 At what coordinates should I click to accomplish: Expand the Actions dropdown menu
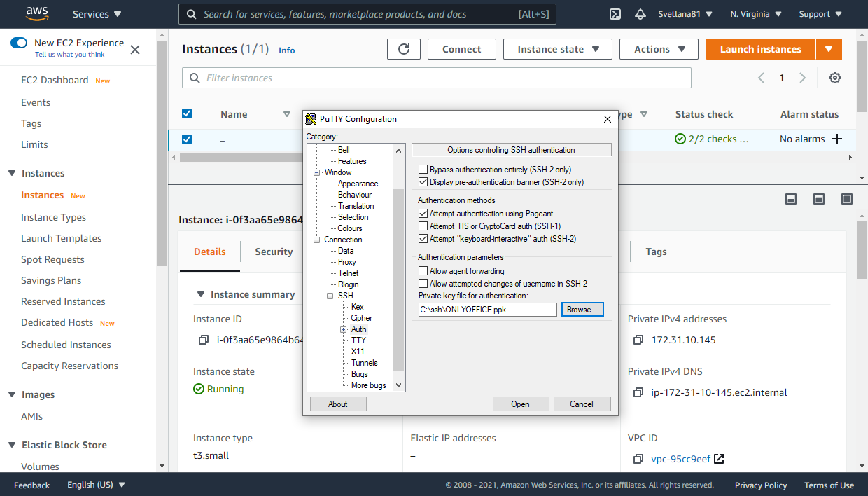point(658,49)
